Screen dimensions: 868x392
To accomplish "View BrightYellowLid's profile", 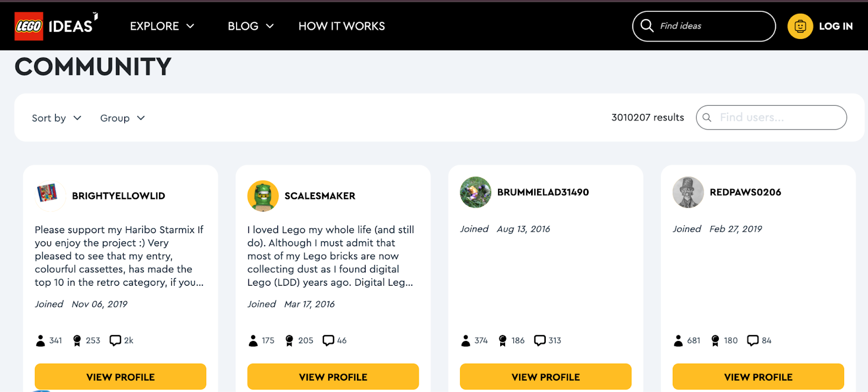I will point(120,377).
